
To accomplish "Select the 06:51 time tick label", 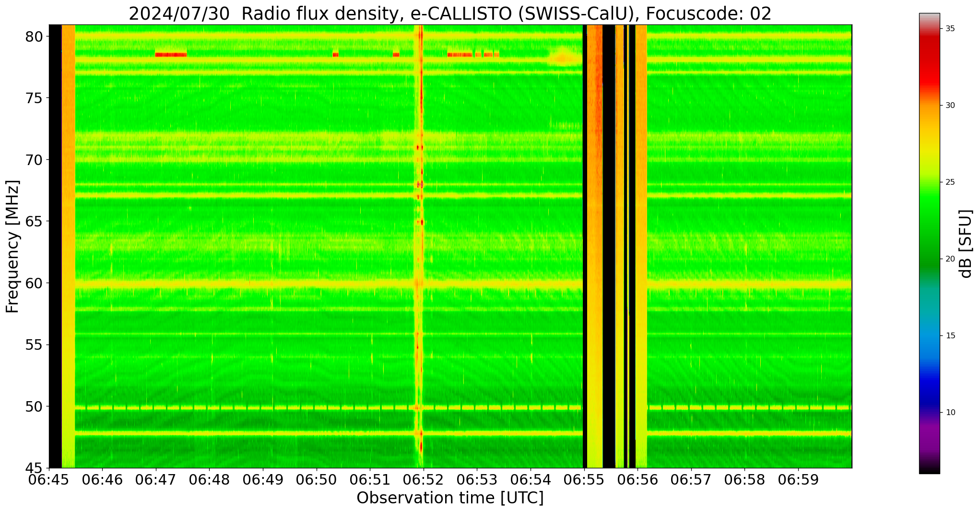I will pyautogui.click(x=370, y=479).
